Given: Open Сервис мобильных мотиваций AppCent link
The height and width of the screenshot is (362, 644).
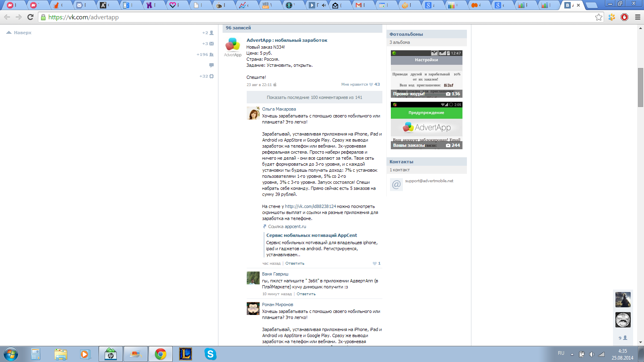Looking at the screenshot, I should [312, 235].
